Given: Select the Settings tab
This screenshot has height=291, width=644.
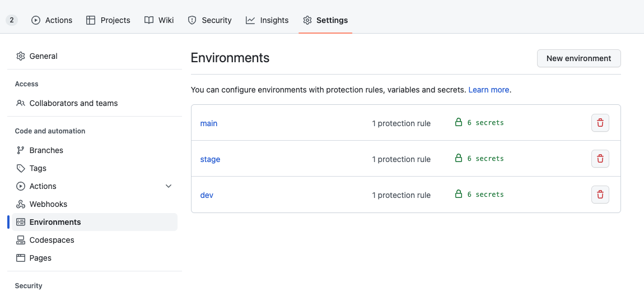Looking at the screenshot, I should pos(325,20).
